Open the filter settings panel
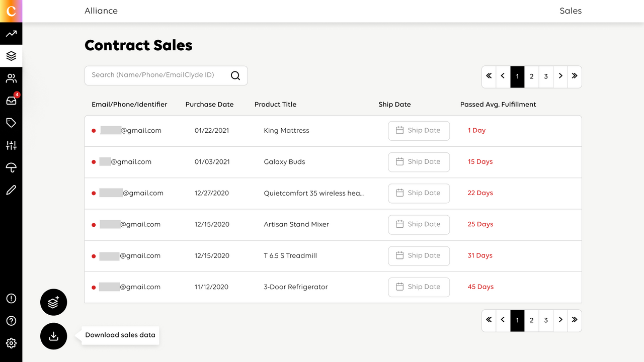Viewport: 644px width, 362px height. pyautogui.click(x=11, y=145)
